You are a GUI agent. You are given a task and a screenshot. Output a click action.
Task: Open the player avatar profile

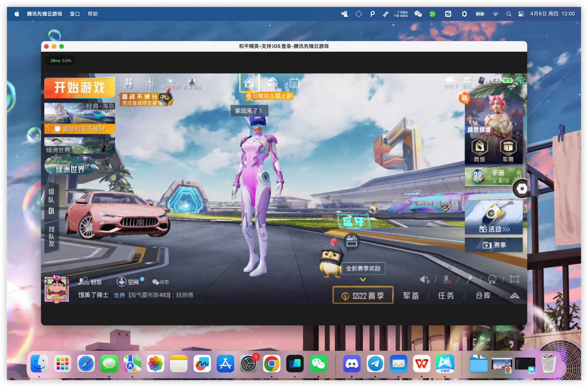(57, 289)
